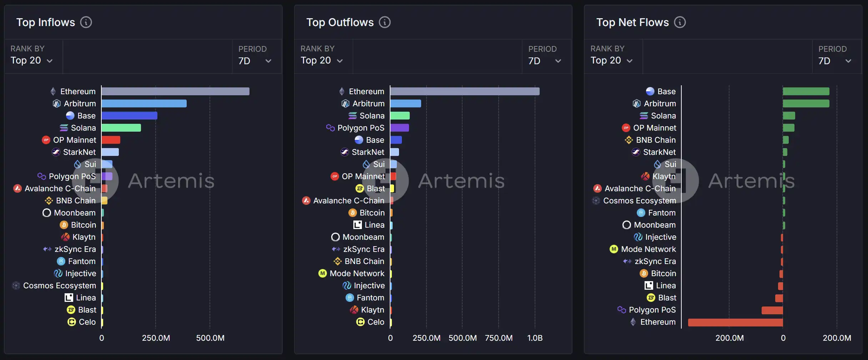This screenshot has width=868, height=360.
Task: Click the Ethereum logo in Top Inflows
Action: 53,91
